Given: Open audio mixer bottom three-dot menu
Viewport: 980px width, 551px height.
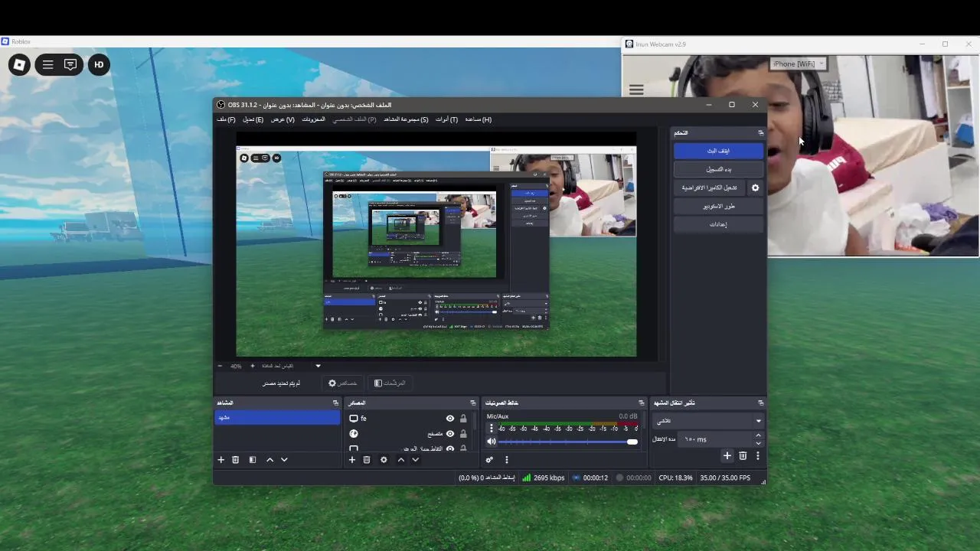Looking at the screenshot, I should pos(506,460).
